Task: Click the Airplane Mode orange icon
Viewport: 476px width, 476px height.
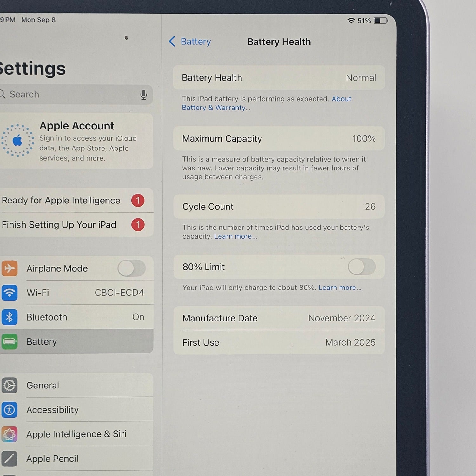Action: (9, 268)
